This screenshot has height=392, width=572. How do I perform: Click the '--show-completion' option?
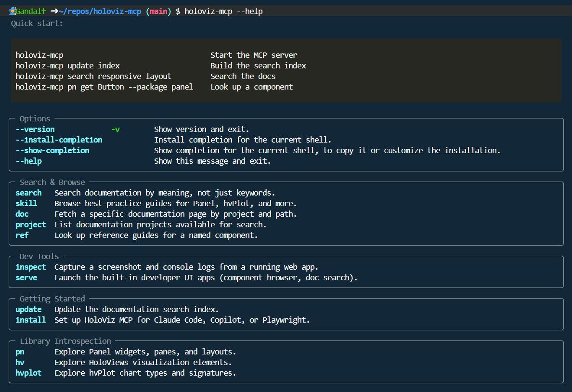pyautogui.click(x=52, y=150)
